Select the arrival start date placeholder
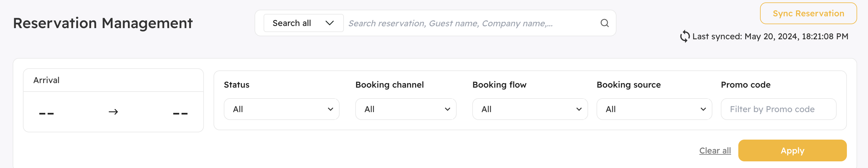Screen dimensions: 868x168 [x=46, y=114]
